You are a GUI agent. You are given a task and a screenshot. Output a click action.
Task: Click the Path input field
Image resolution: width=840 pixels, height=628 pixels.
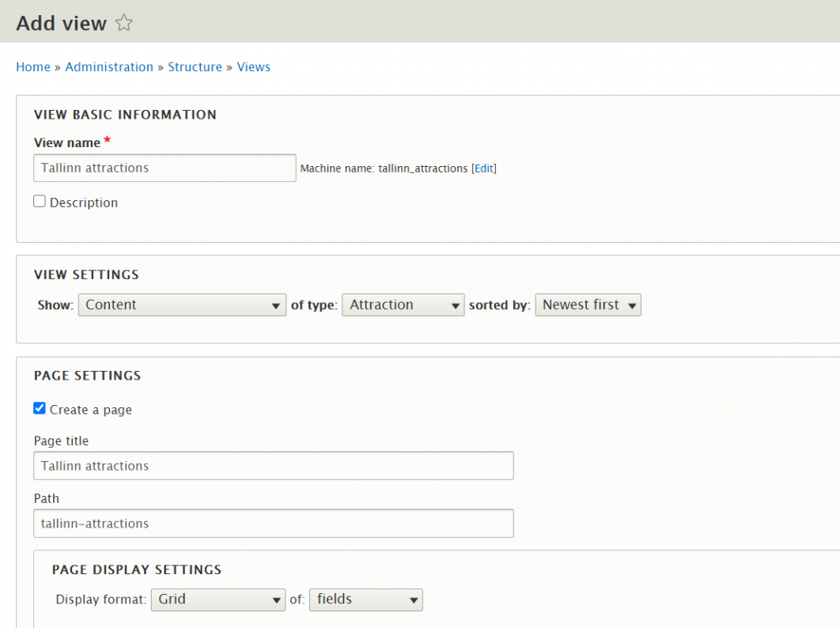273,523
